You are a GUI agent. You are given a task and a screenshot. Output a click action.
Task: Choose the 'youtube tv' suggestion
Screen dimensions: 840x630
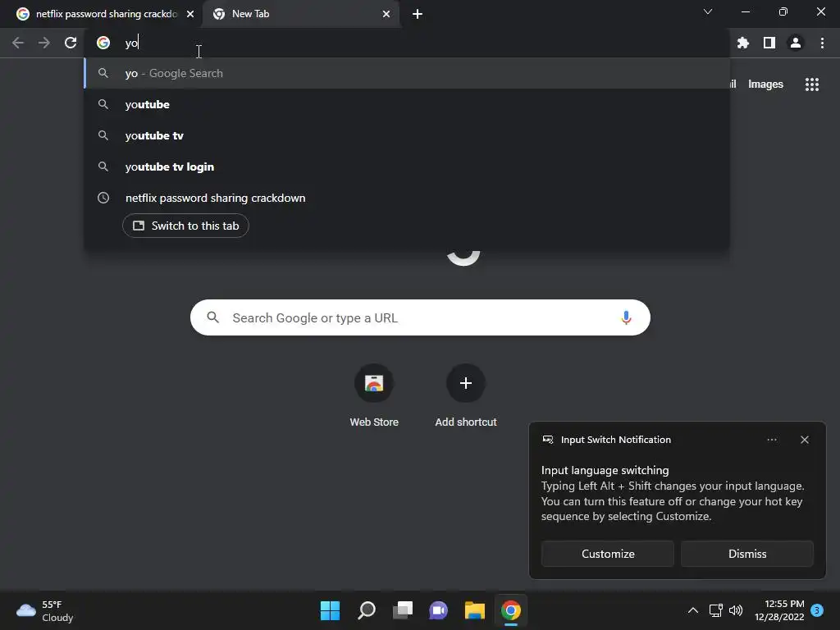tap(407, 135)
